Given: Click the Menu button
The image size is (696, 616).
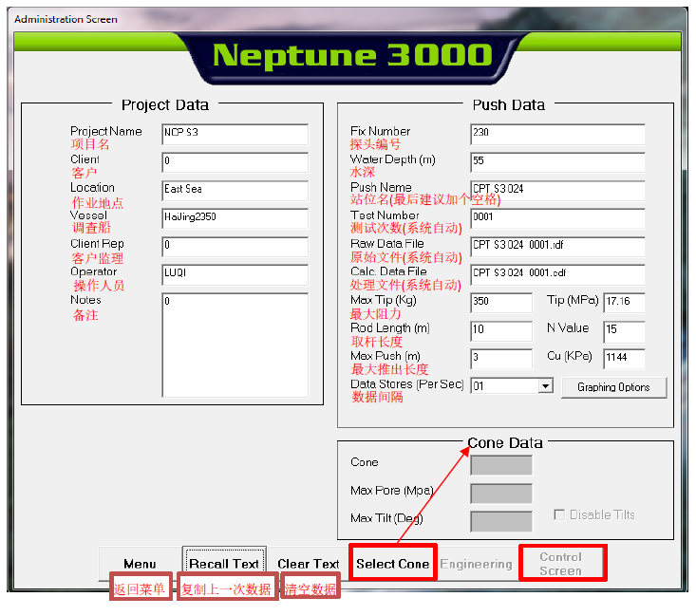Looking at the screenshot, I should (140, 564).
